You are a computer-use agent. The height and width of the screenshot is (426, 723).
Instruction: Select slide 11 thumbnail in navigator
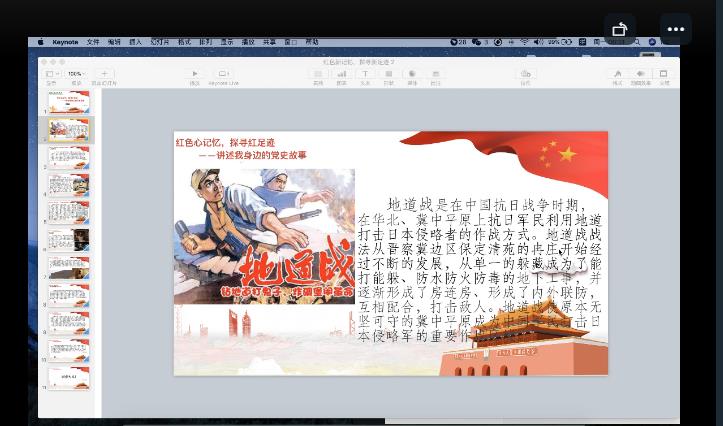[x=69, y=379]
